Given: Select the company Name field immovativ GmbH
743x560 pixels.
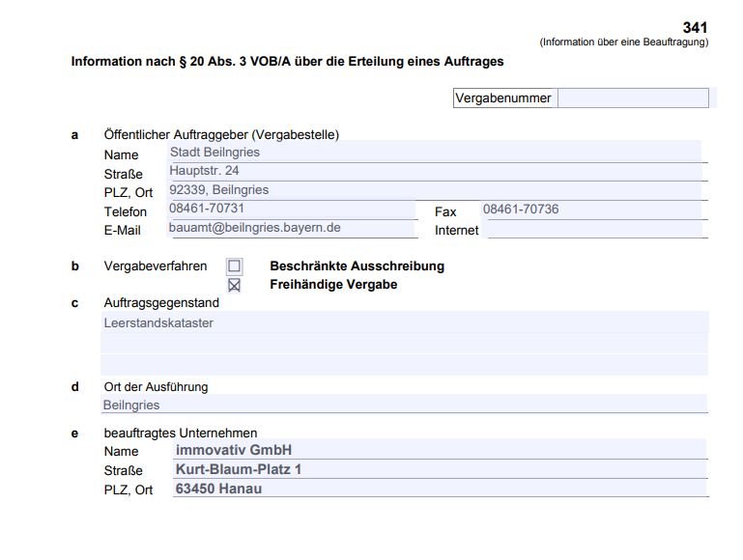Looking at the screenshot, I should point(438,450).
